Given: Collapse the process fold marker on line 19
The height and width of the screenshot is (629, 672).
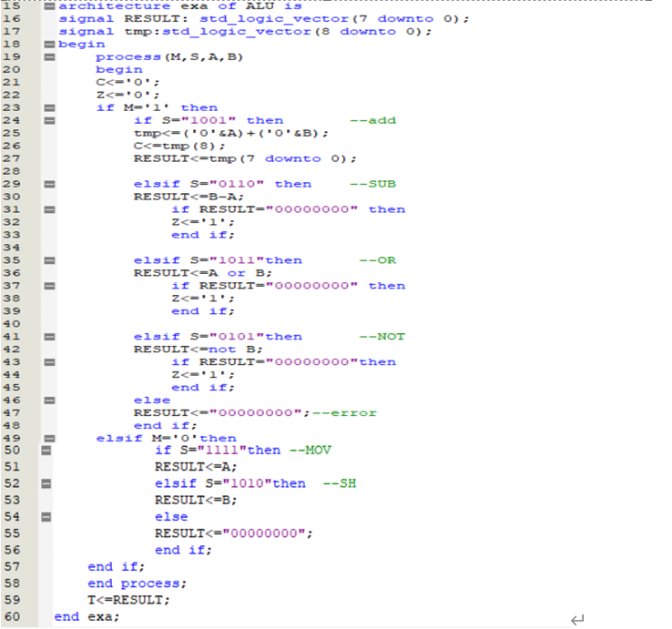Looking at the screenshot, I should click(50, 57).
